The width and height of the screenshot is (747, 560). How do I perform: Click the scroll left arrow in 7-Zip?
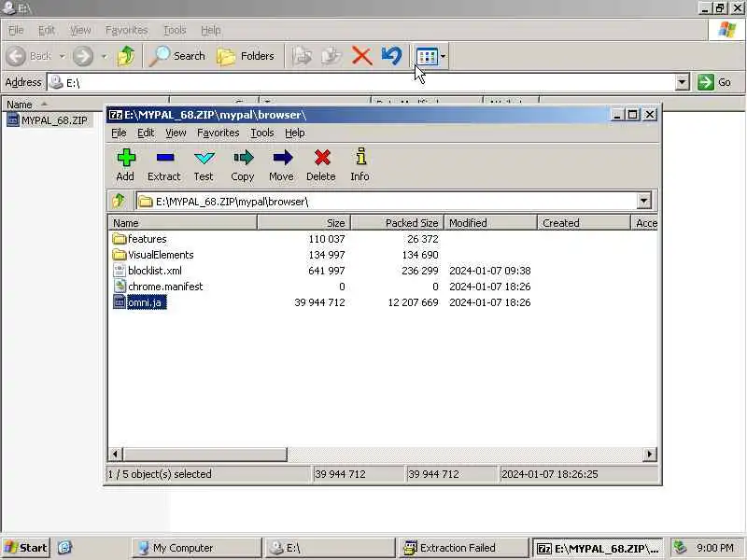click(x=115, y=455)
